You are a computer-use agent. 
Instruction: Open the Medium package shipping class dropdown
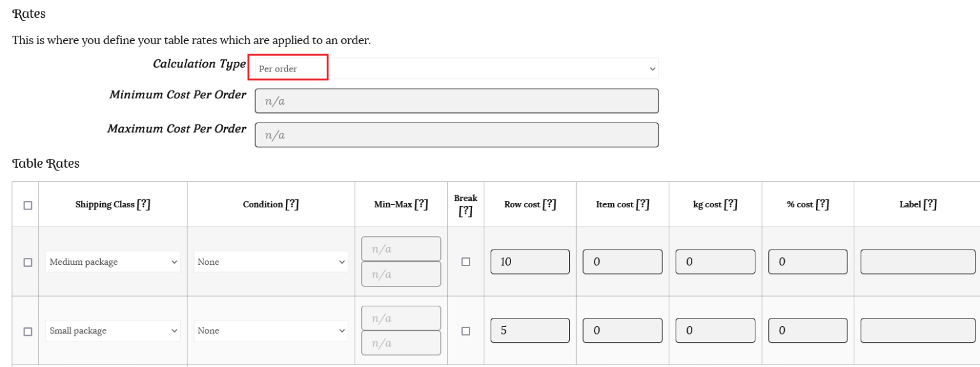pos(113,262)
